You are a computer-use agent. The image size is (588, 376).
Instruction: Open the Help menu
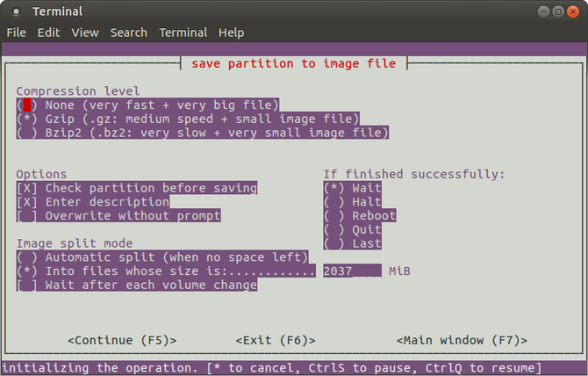[231, 33]
